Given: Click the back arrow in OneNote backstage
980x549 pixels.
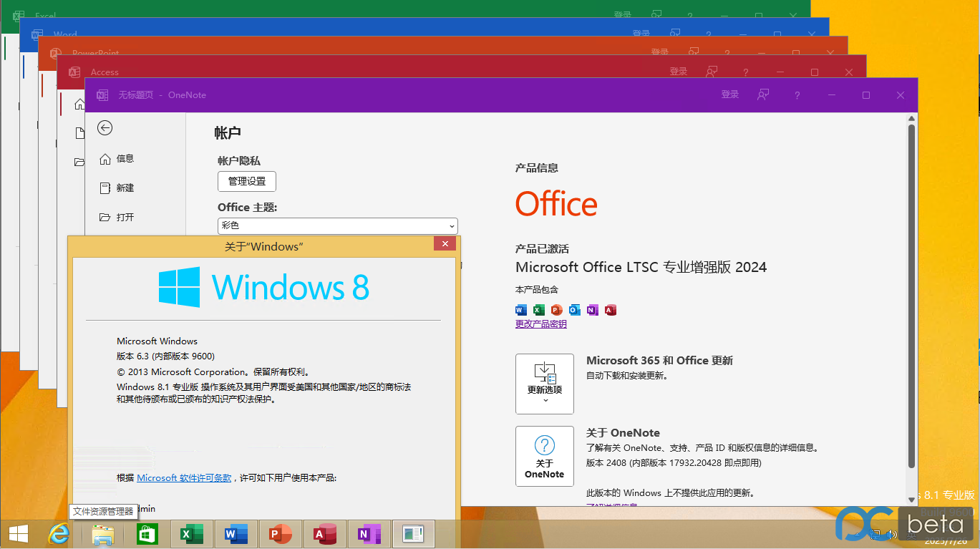Looking at the screenshot, I should tap(105, 128).
